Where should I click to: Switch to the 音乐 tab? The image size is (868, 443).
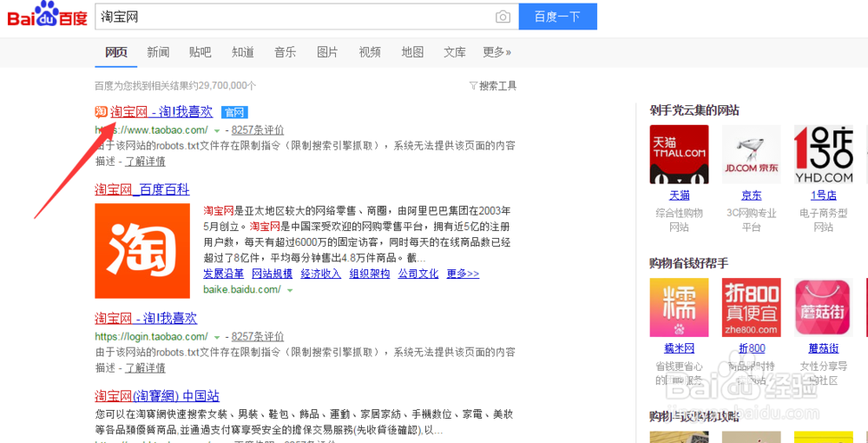[x=285, y=52]
